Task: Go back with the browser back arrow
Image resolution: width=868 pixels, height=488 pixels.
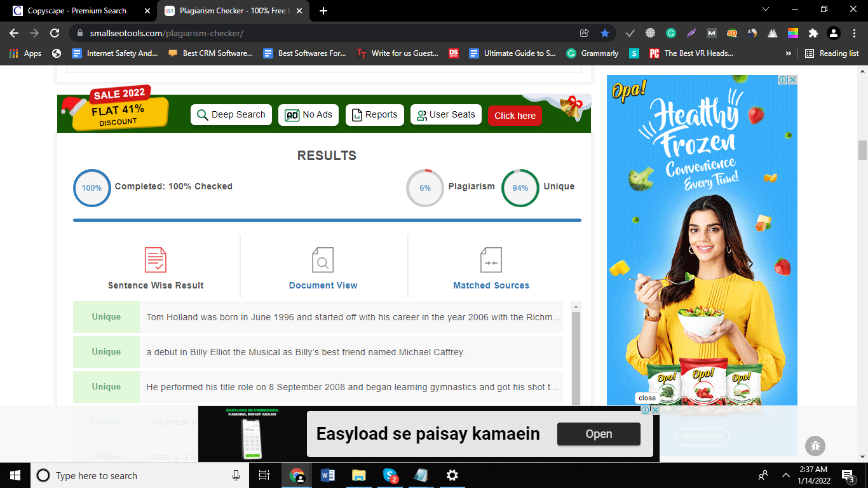Action: 14,33
